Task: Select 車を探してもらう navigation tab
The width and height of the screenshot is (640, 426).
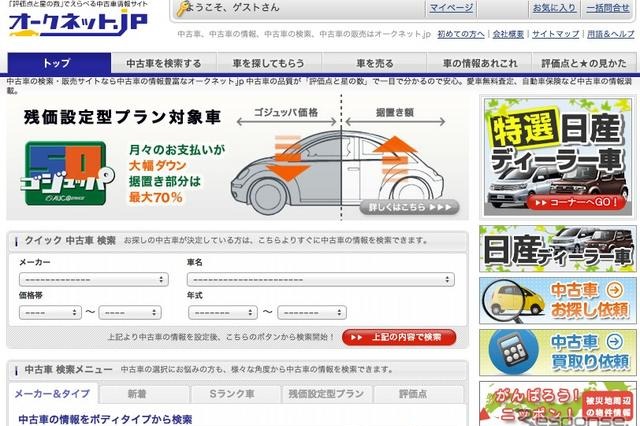Action: [269, 63]
